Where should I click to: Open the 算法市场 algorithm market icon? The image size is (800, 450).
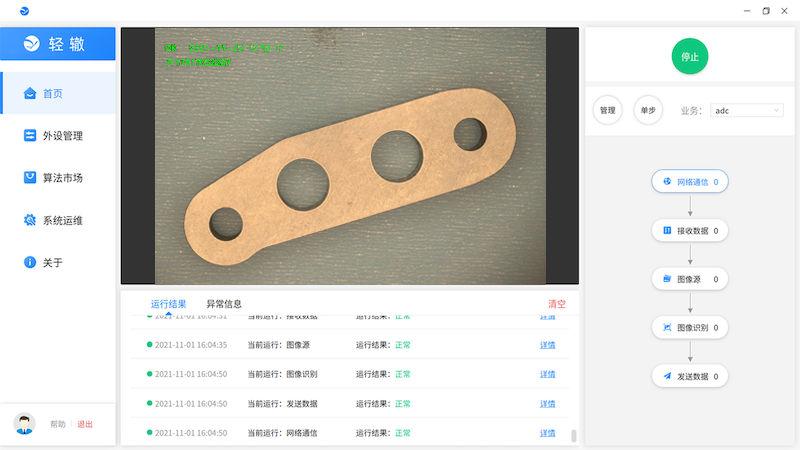[30, 178]
